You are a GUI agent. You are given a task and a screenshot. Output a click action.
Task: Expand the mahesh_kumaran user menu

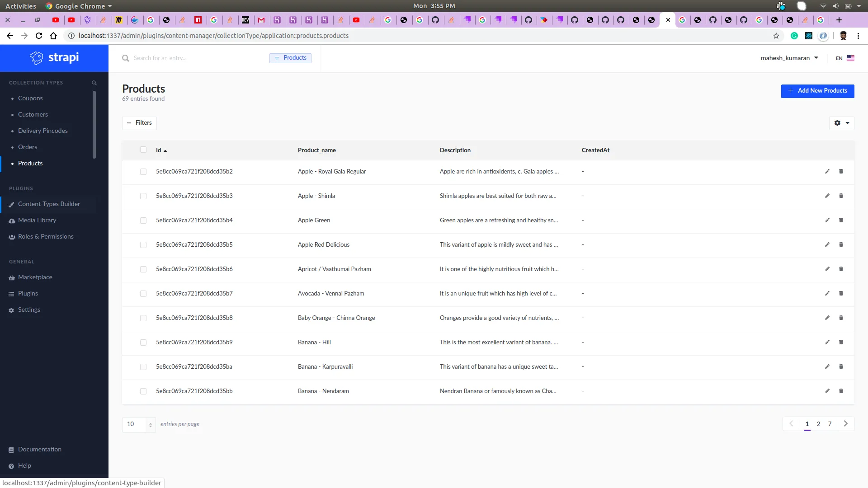pyautogui.click(x=789, y=58)
